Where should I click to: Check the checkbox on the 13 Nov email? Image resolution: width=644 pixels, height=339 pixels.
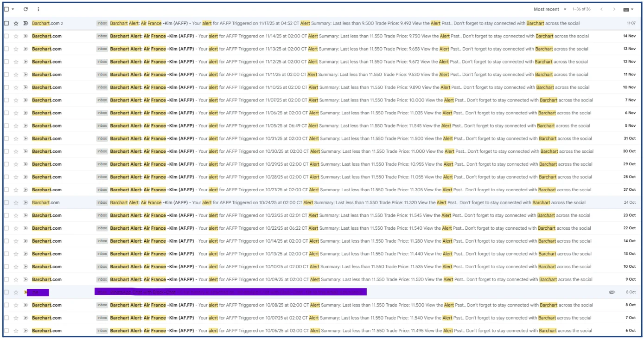click(6, 48)
